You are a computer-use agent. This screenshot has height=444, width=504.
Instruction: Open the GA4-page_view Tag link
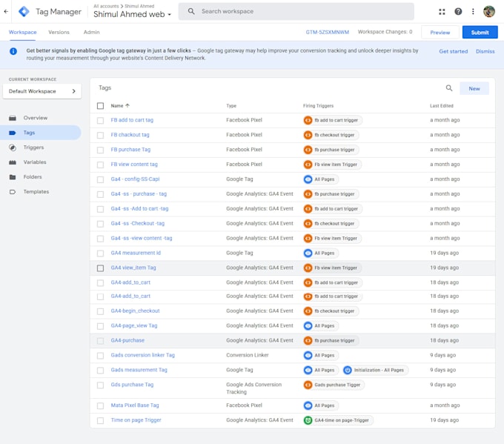coord(134,325)
